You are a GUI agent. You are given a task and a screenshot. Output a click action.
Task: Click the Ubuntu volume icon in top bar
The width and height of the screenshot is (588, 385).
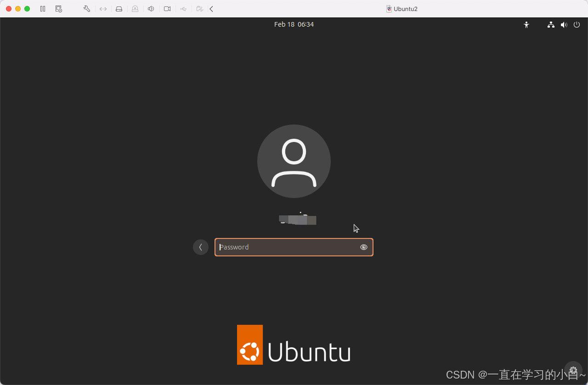pyautogui.click(x=564, y=25)
